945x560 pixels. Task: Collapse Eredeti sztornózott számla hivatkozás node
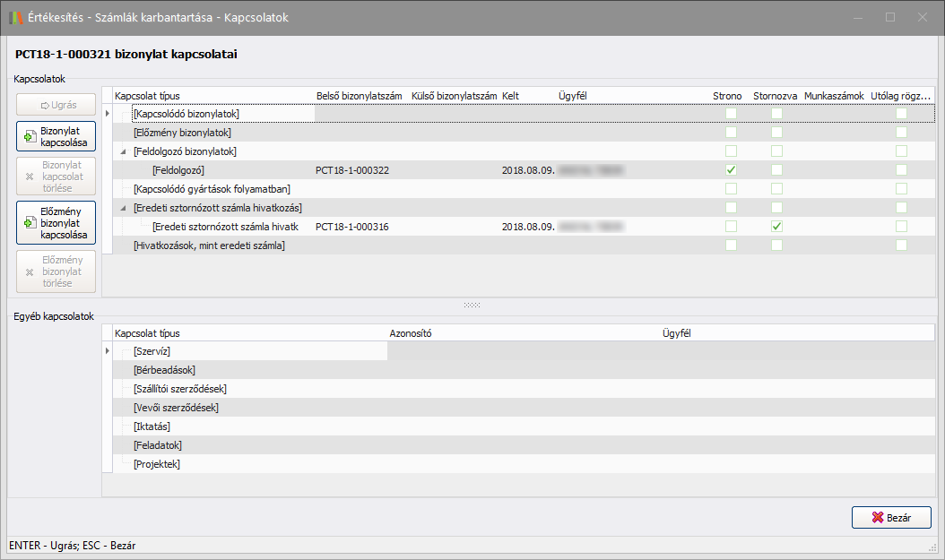pos(124,208)
